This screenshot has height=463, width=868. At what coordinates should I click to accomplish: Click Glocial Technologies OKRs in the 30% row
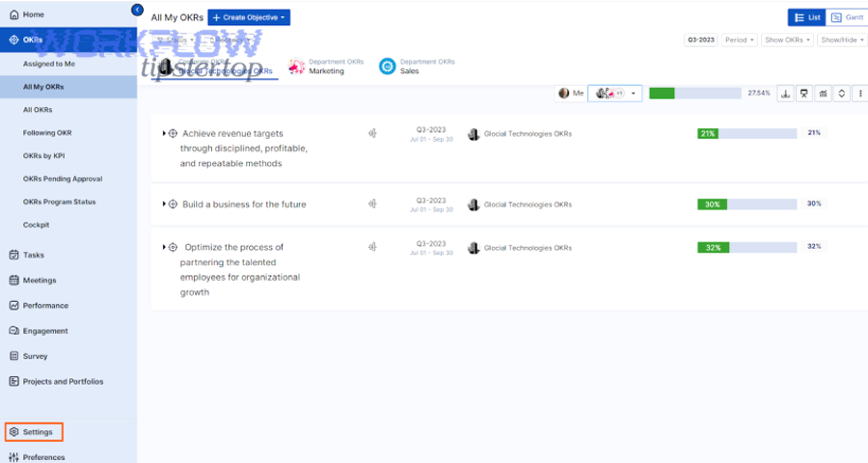point(528,204)
